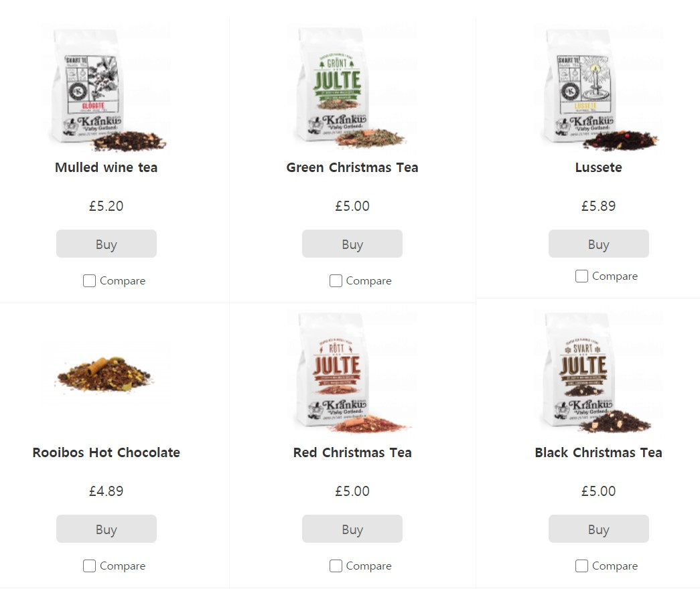This screenshot has width=700, height=591.
Task: Select Compare for Black Christmas Tea
Action: (581, 566)
